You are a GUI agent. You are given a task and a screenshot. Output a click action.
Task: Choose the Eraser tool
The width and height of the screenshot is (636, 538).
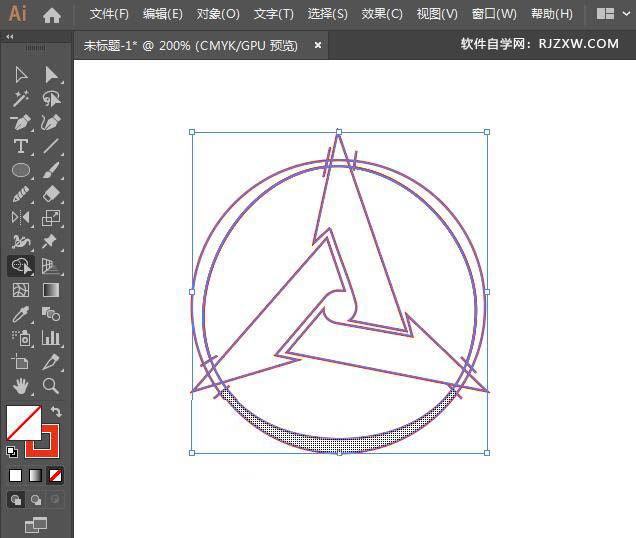(52, 194)
